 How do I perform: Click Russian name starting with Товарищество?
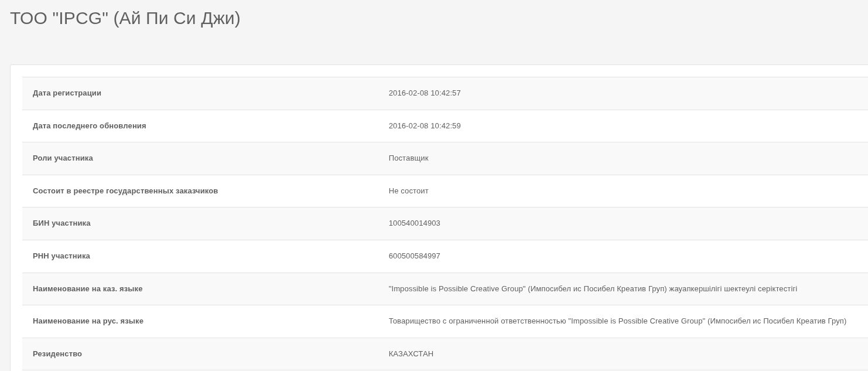(617, 321)
